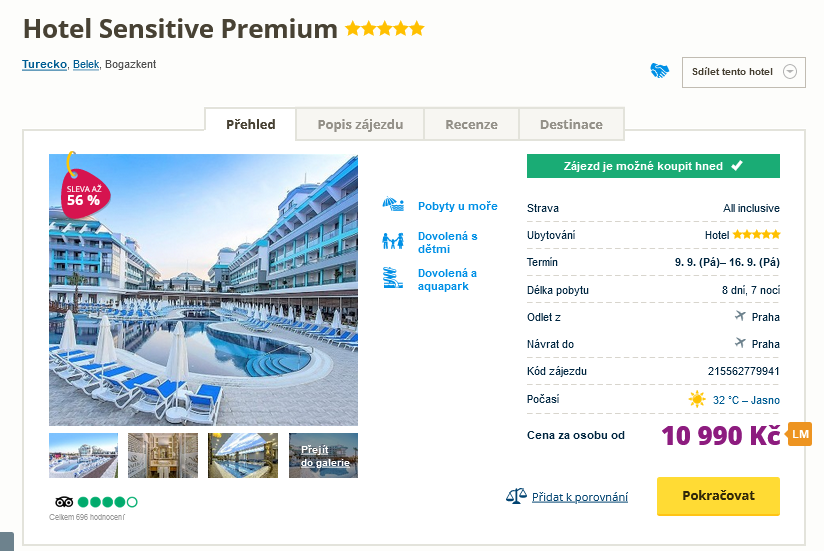The height and width of the screenshot is (551, 824).
Task: Click the Přidat k porovnání link
Action: (x=580, y=497)
